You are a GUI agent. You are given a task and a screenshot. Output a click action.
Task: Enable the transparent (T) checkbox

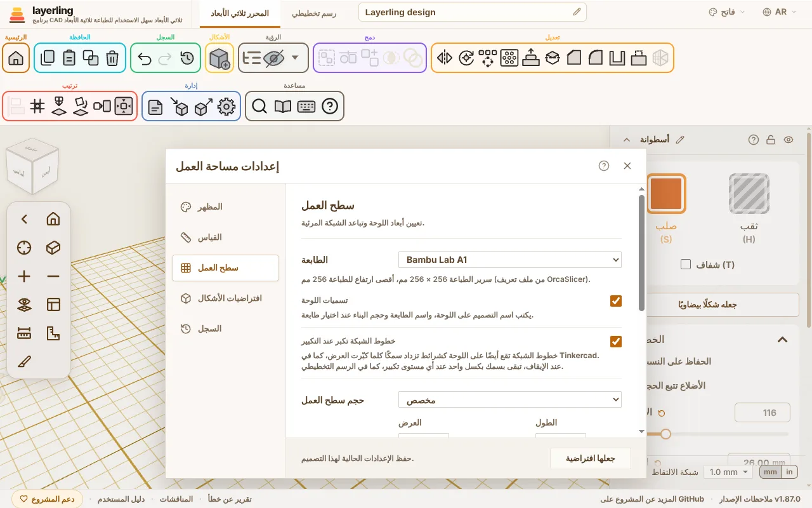click(x=685, y=264)
